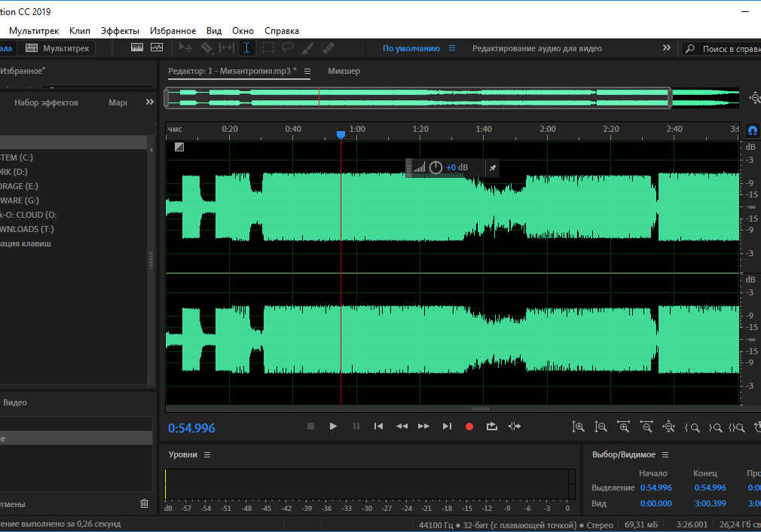Click the search help field
The height and width of the screenshot is (532, 761).
722,48
